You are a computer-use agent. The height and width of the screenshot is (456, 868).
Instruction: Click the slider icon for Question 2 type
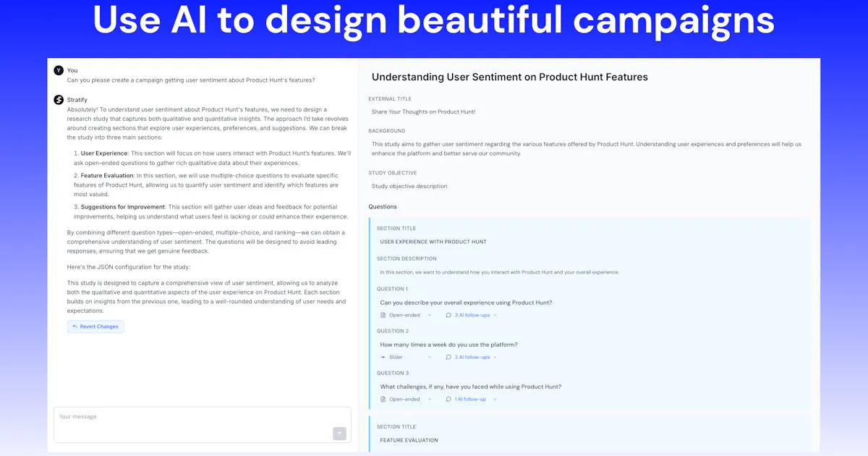coord(383,357)
